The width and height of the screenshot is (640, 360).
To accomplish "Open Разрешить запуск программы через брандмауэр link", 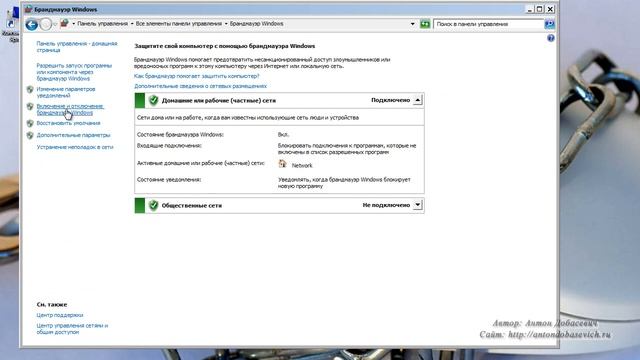I will (74, 72).
